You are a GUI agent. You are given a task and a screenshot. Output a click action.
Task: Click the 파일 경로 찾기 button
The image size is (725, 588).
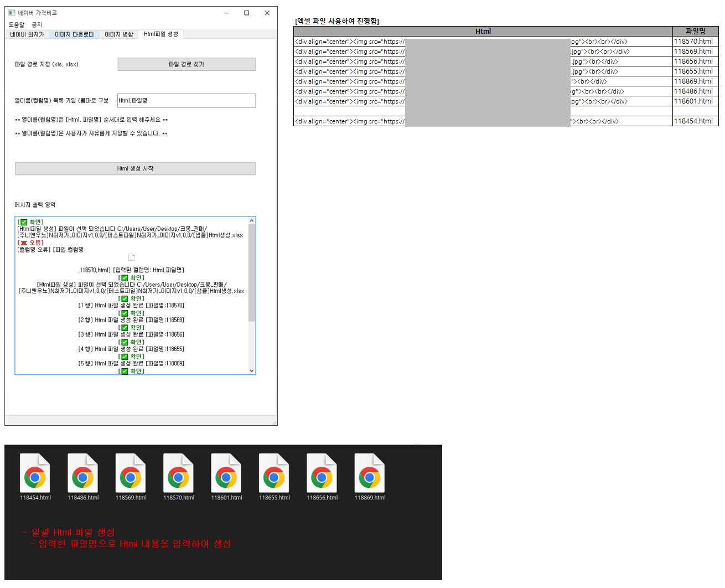pos(186,64)
